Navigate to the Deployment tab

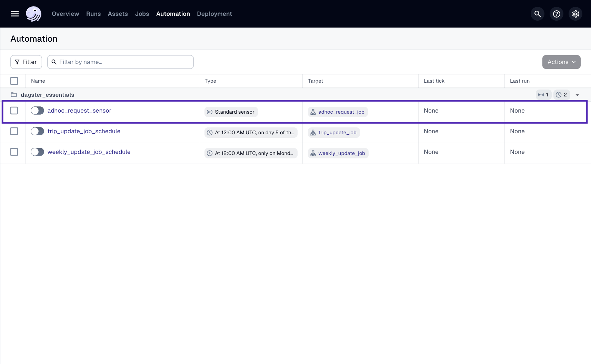click(214, 14)
